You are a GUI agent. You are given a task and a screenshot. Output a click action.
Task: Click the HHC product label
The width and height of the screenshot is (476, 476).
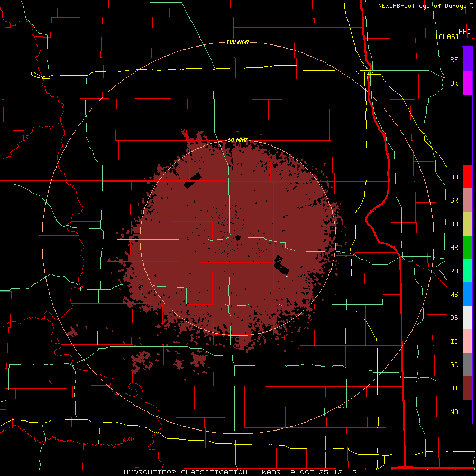click(x=465, y=32)
